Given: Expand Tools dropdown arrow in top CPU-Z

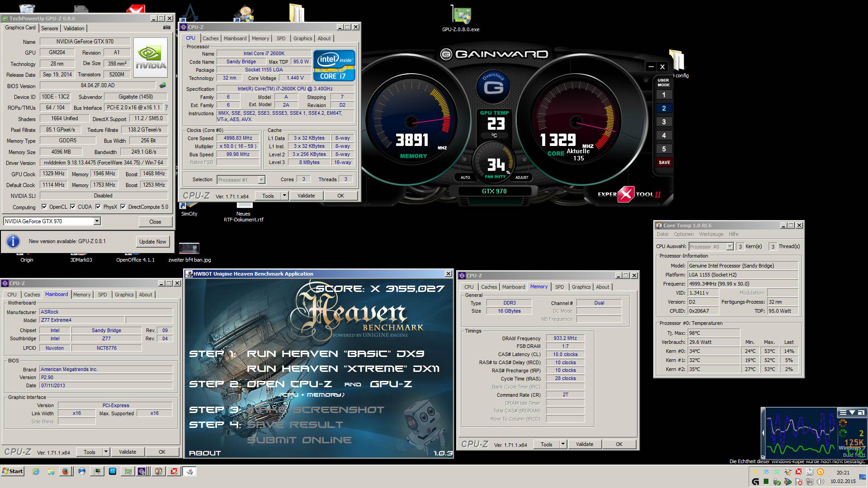Looking at the screenshot, I should [x=284, y=196].
